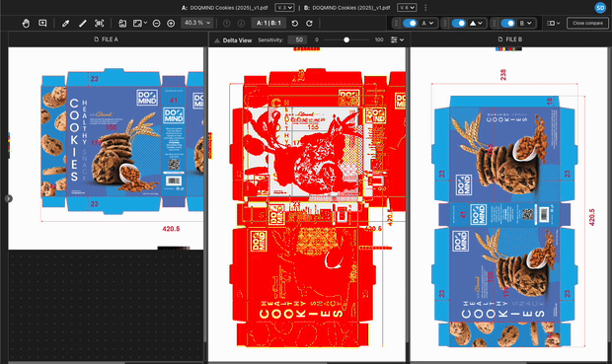Zoom in with the plus icon
Screen dimensions: 612x364
171,24
